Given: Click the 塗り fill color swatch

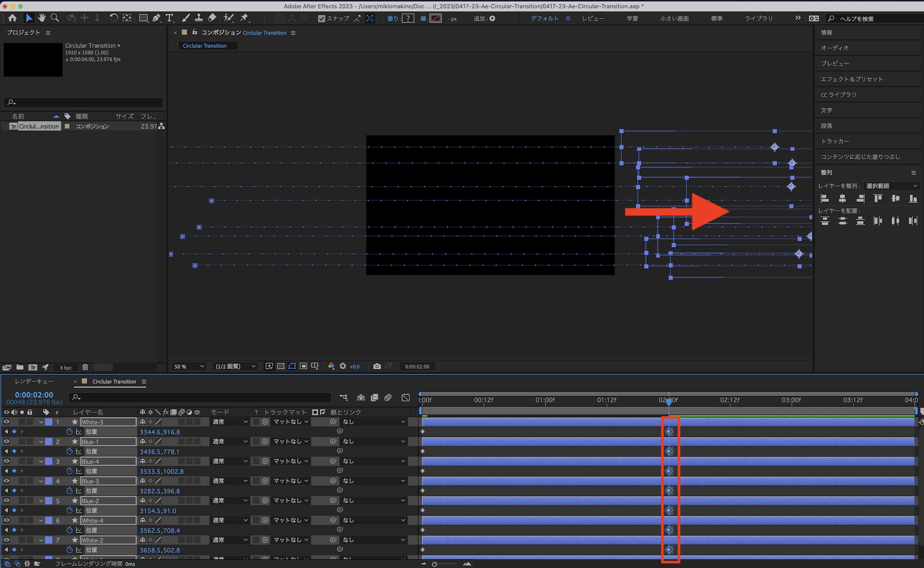Looking at the screenshot, I should [408, 18].
